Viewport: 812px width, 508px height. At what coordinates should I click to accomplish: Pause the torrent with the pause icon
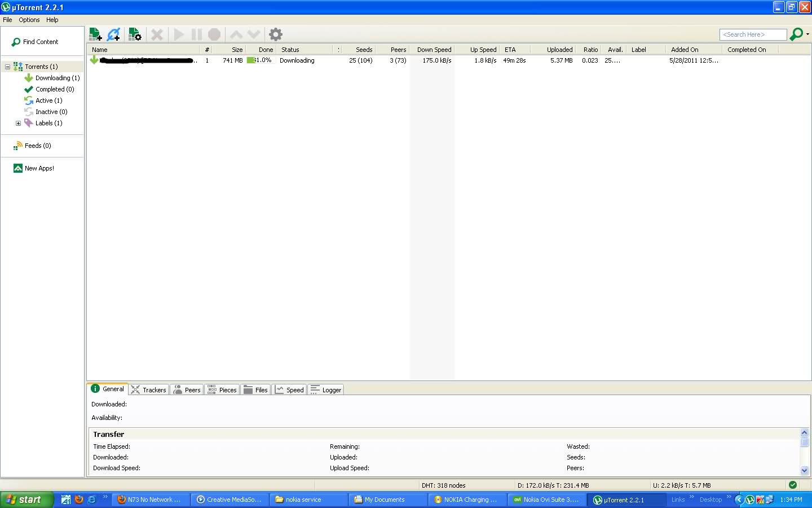tap(197, 34)
